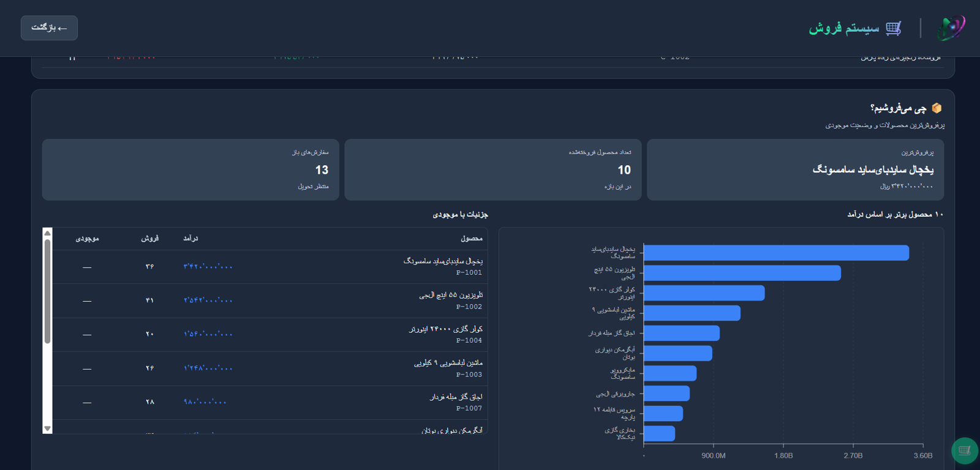Image resolution: width=980 pixels, height=470 pixels.
Task: Select table row with code P-1002
Action: click(x=270, y=300)
